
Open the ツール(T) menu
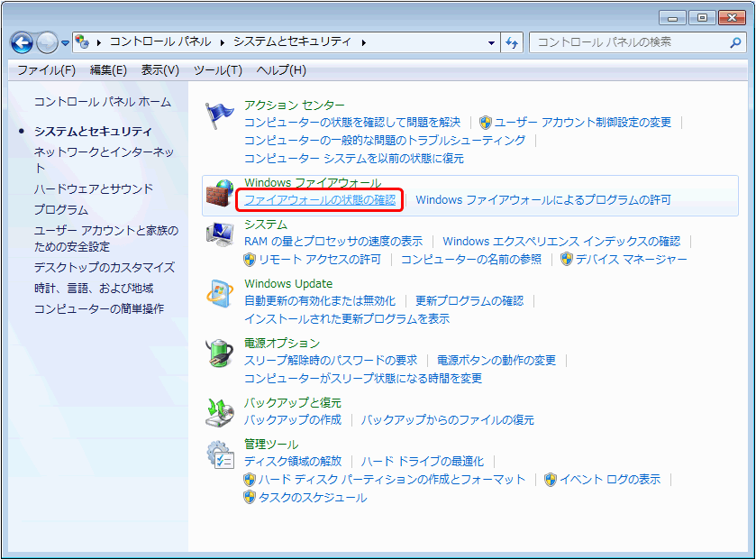(x=218, y=70)
